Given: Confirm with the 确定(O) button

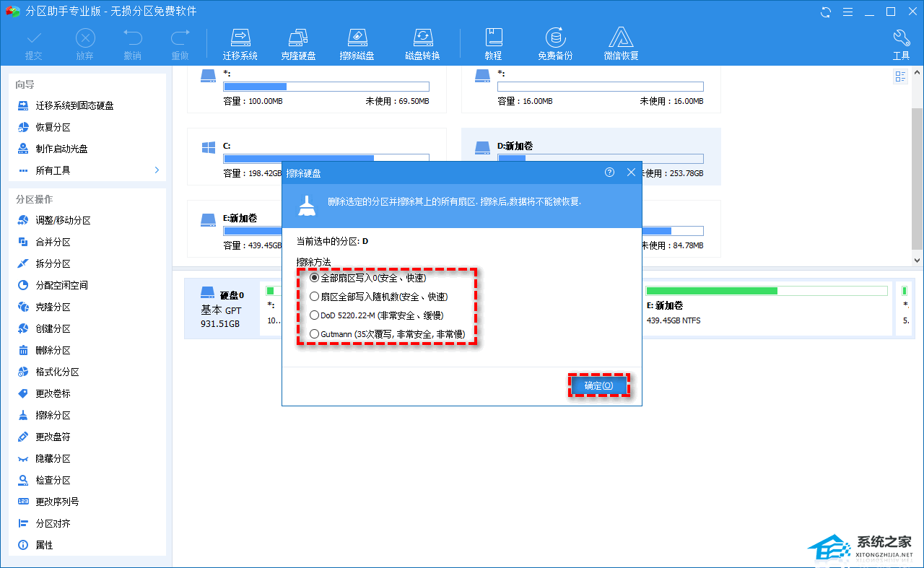Looking at the screenshot, I should pyautogui.click(x=598, y=385).
